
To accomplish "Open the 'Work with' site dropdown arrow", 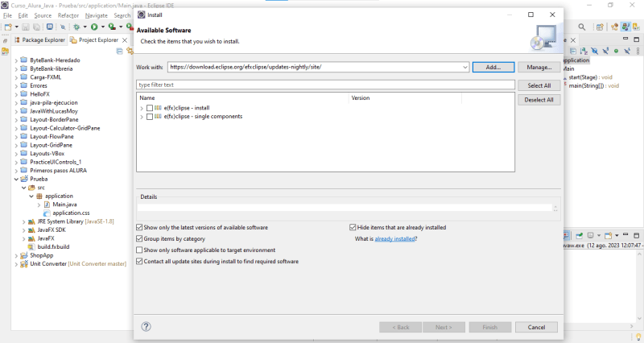I will [x=465, y=67].
